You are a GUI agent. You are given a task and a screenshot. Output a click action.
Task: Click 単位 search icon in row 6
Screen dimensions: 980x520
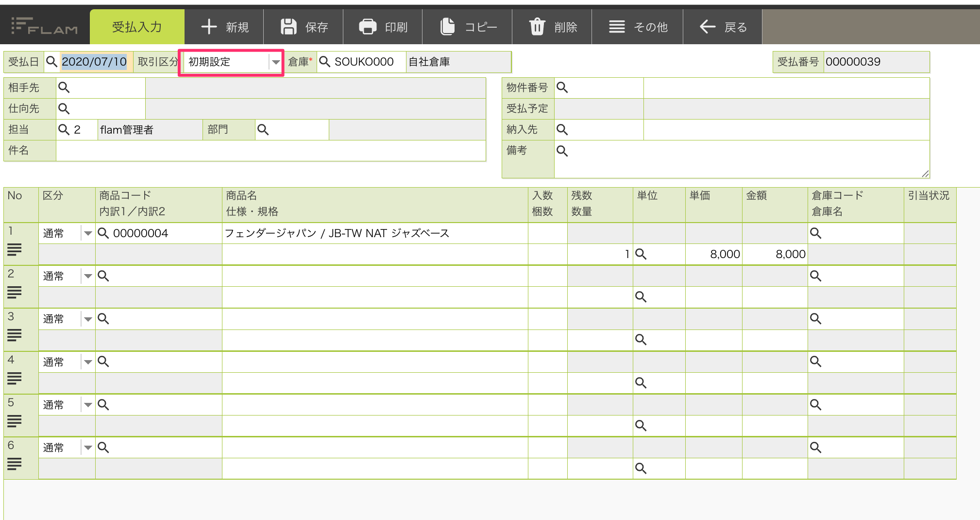(641, 468)
